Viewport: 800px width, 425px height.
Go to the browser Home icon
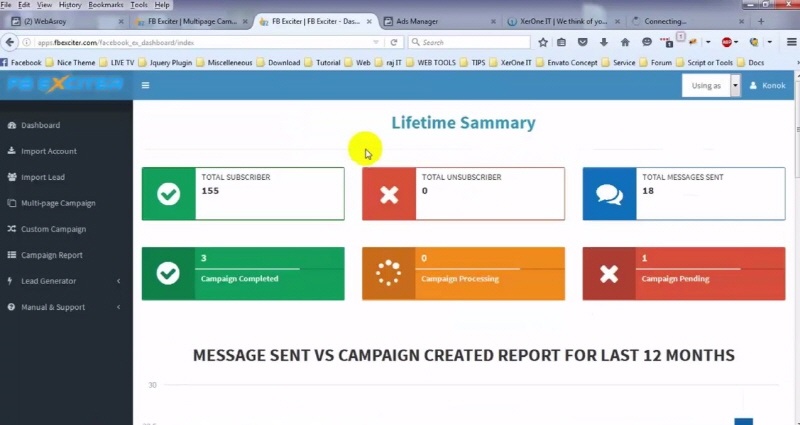pyautogui.click(x=625, y=42)
